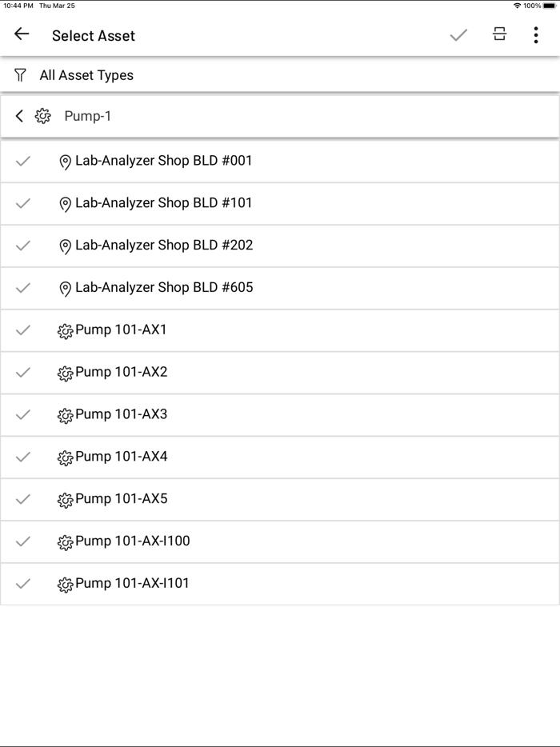Click the gear icon beside Pump-1
The height and width of the screenshot is (747, 560).
pos(43,117)
